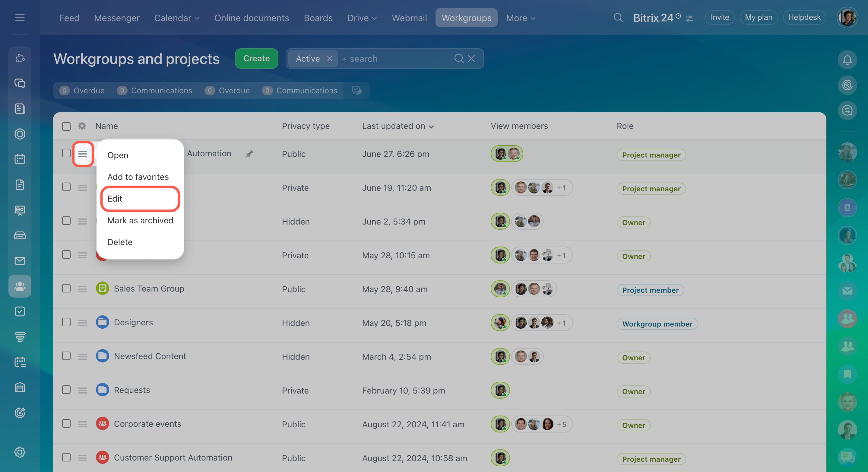868x472 pixels.
Task: Open Settings gear in left sidebar
Action: [x=20, y=452]
